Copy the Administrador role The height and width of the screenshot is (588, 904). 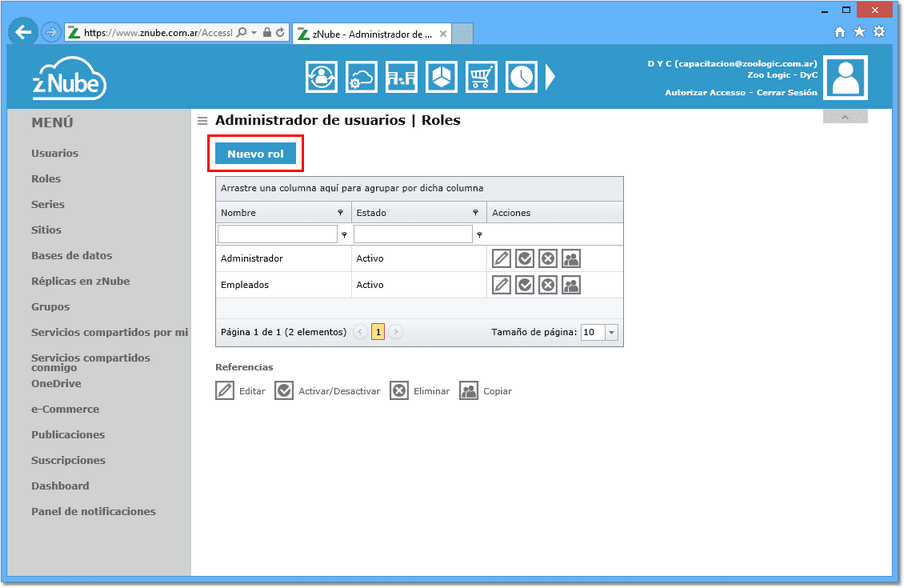571,259
